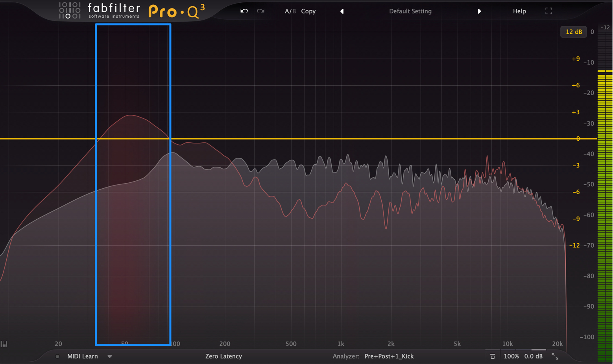The height and width of the screenshot is (364, 613).
Task: Click the 20k frequency label
Action: click(x=557, y=344)
